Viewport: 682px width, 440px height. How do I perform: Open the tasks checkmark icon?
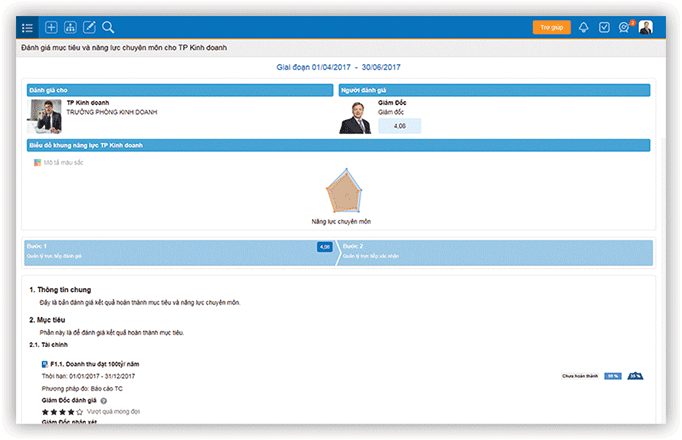click(604, 27)
